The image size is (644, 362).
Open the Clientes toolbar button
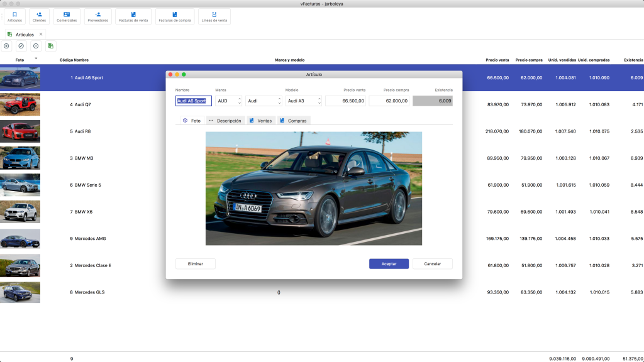coord(40,16)
